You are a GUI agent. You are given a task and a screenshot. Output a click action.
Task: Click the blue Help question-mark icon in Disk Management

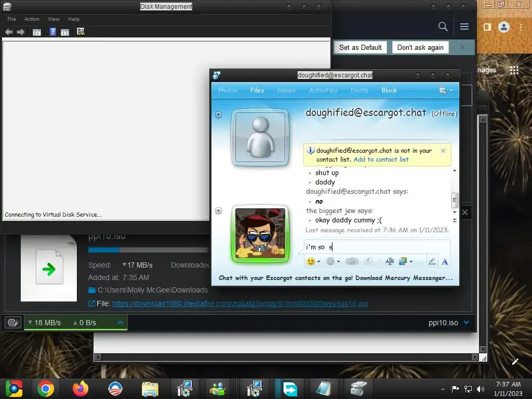click(52, 32)
